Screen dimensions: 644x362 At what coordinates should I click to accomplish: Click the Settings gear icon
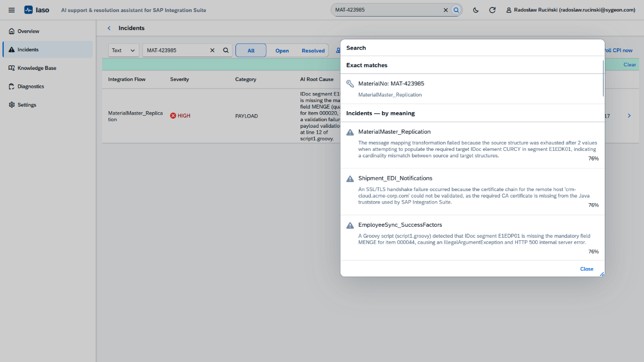pyautogui.click(x=12, y=105)
